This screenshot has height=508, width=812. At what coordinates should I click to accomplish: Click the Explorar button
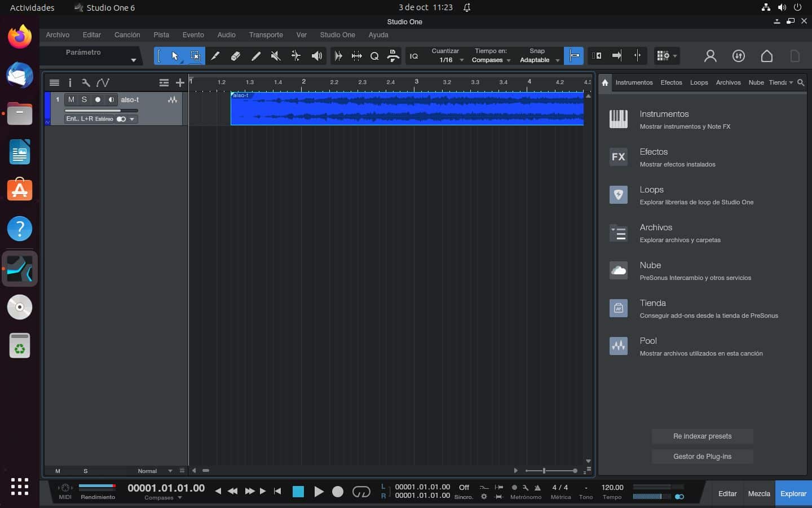click(793, 494)
